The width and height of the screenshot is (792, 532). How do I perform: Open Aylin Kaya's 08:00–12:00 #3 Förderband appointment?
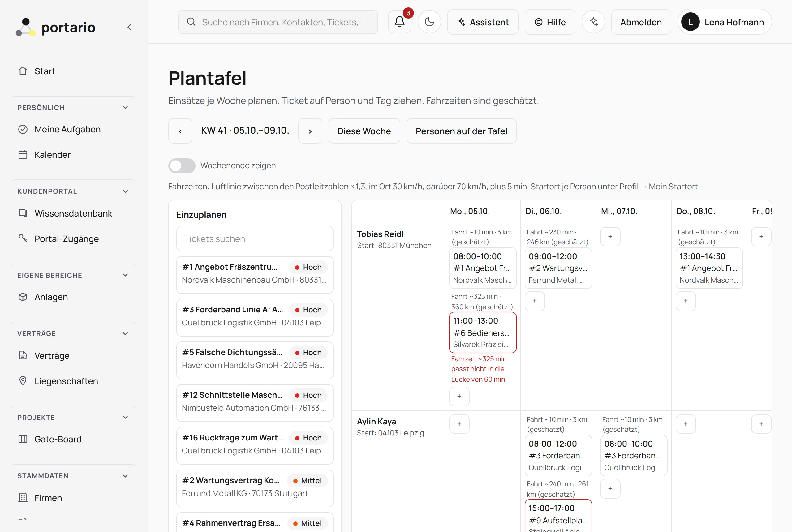point(558,456)
